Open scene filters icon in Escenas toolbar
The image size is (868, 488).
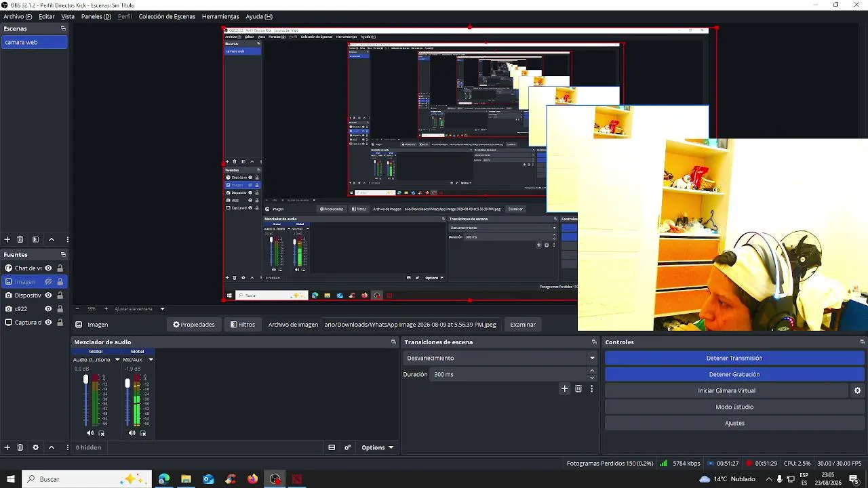coord(35,239)
